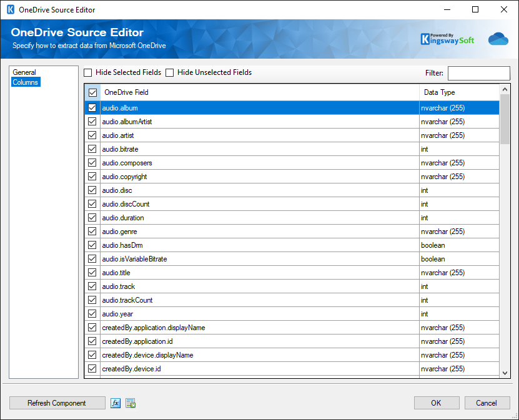Uncheck the audio.composers checkbox

tap(92, 163)
